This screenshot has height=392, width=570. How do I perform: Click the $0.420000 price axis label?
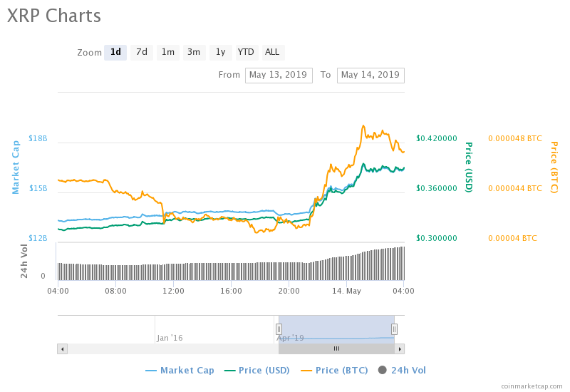tap(437, 138)
